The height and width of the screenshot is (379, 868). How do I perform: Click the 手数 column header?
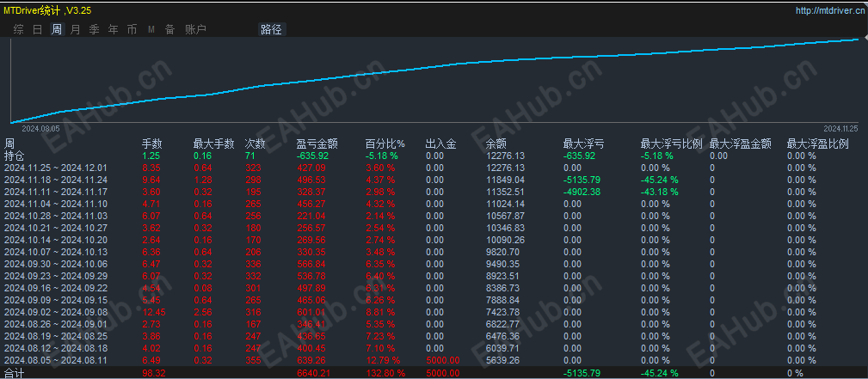(152, 144)
